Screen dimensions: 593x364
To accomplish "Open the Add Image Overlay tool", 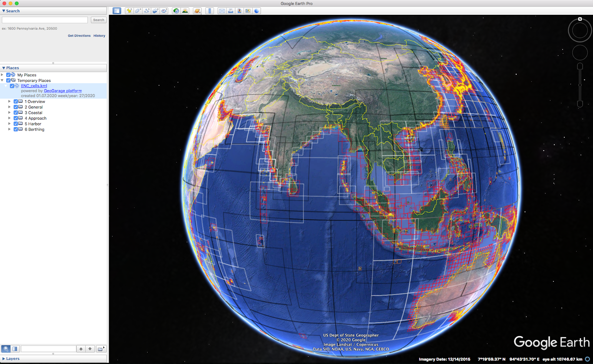I will tap(155, 11).
